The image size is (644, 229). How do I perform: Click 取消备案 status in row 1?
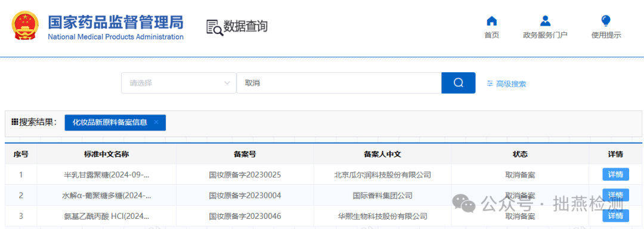(520, 175)
